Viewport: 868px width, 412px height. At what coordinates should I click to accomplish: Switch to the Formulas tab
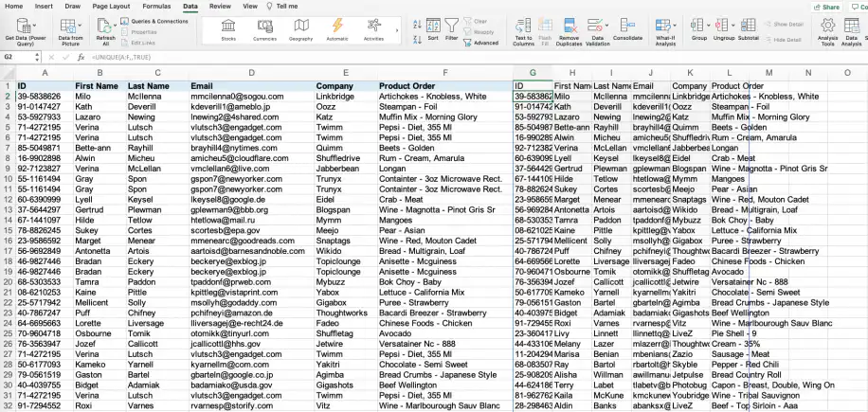[x=156, y=6]
